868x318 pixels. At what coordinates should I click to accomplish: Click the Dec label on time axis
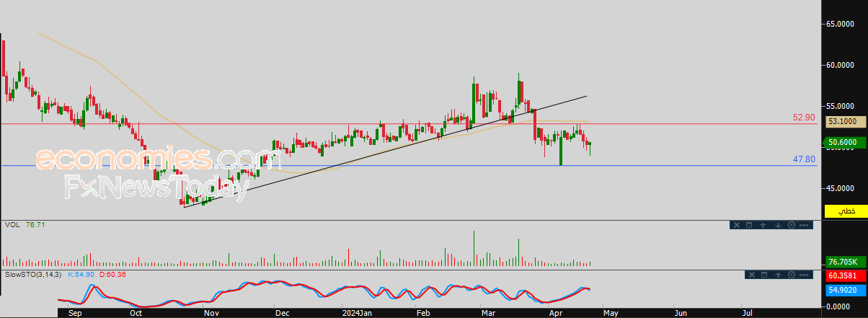coord(281,314)
